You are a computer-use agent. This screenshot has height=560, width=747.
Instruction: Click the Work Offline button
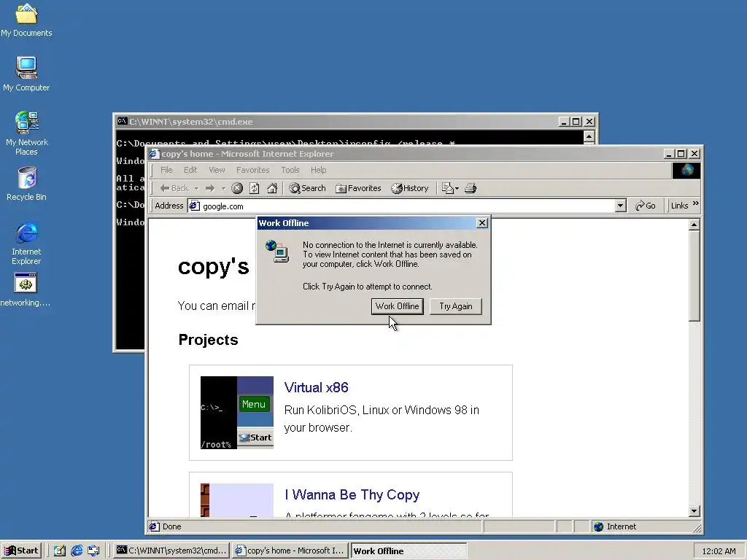[397, 306]
